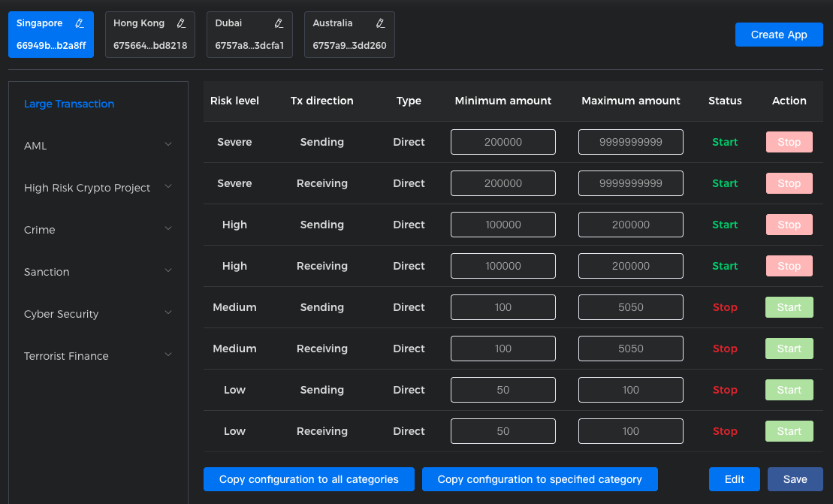Stop the Severe Receiving rule
Viewport: 833px width, 504px height.
(789, 183)
